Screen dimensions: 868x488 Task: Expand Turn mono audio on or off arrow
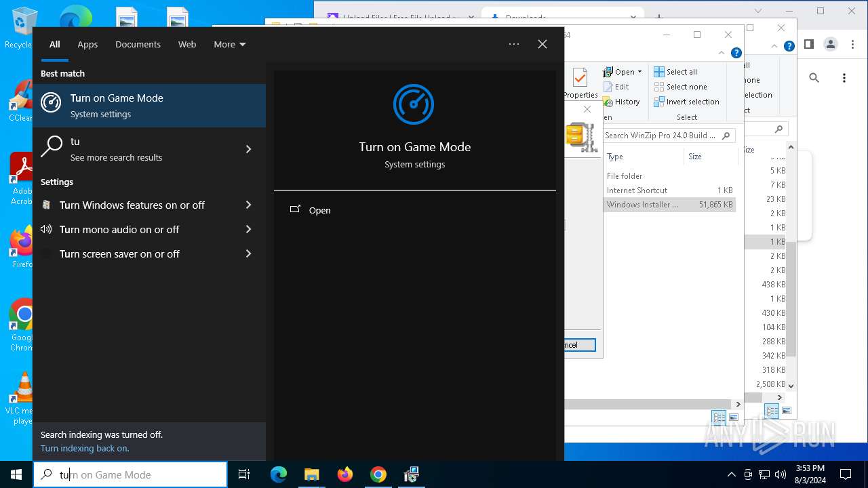click(248, 229)
